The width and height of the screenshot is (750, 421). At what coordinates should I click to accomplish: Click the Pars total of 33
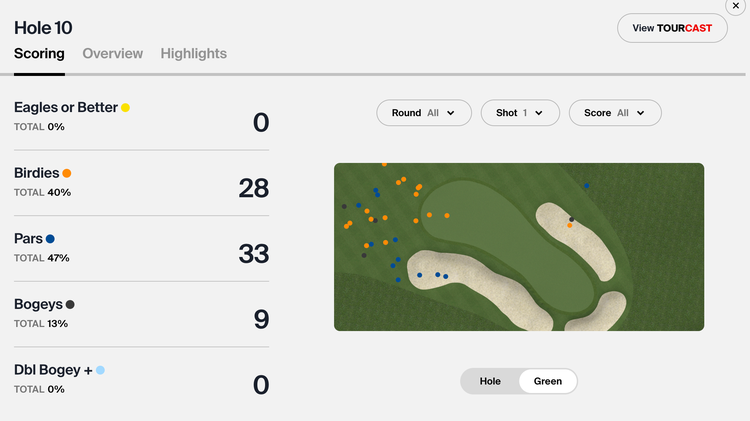tap(253, 253)
